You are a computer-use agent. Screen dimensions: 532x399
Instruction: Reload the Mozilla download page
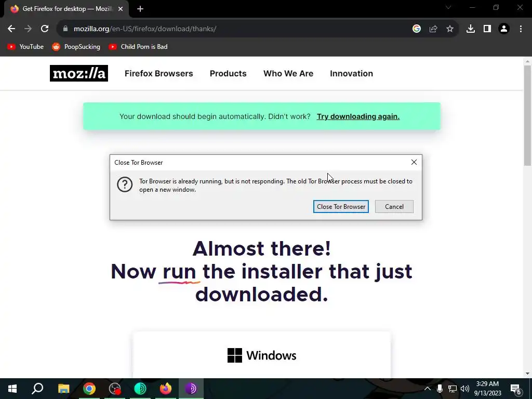click(x=45, y=29)
